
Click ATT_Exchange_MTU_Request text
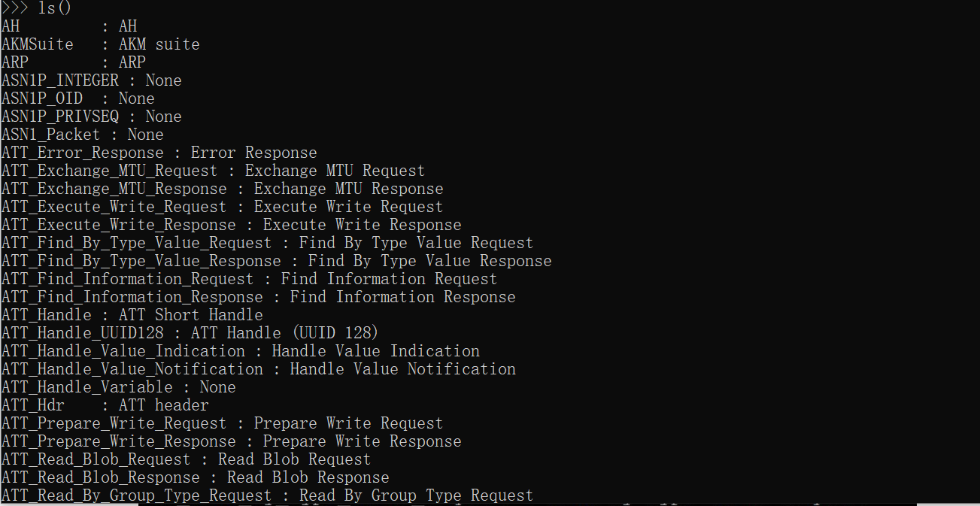click(110, 171)
